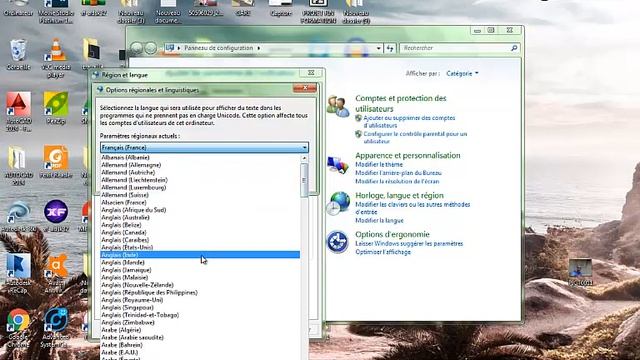Click the Modifier la langue link
640x360 pixels.
click(379, 220)
